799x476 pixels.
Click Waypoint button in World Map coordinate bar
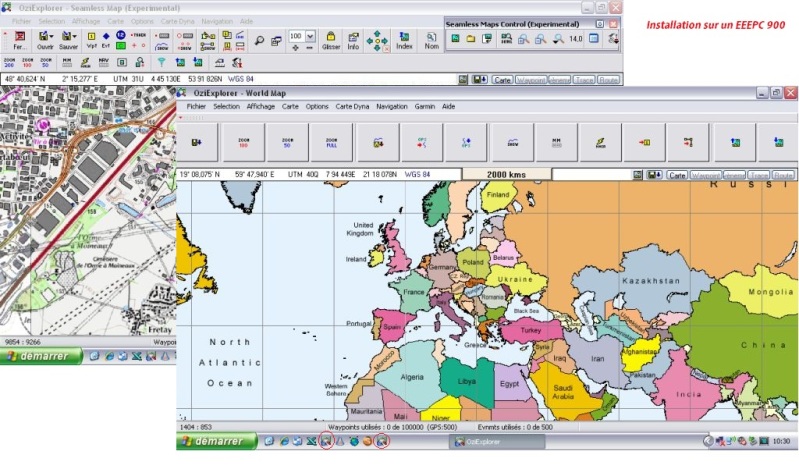(x=705, y=175)
